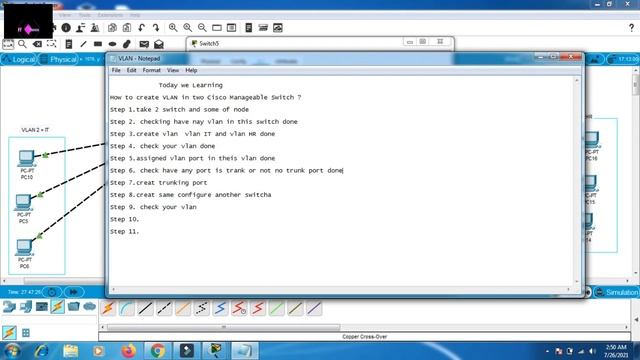The image size is (640, 360).
Task: Click the Redo arrow in main toolbar
Action: point(156,28)
